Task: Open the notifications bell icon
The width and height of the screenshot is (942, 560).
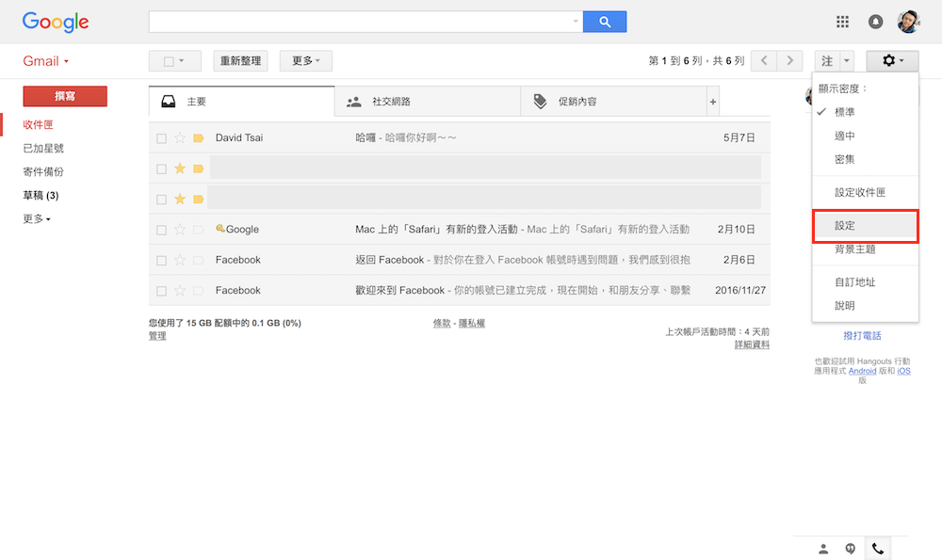Action: 875,22
